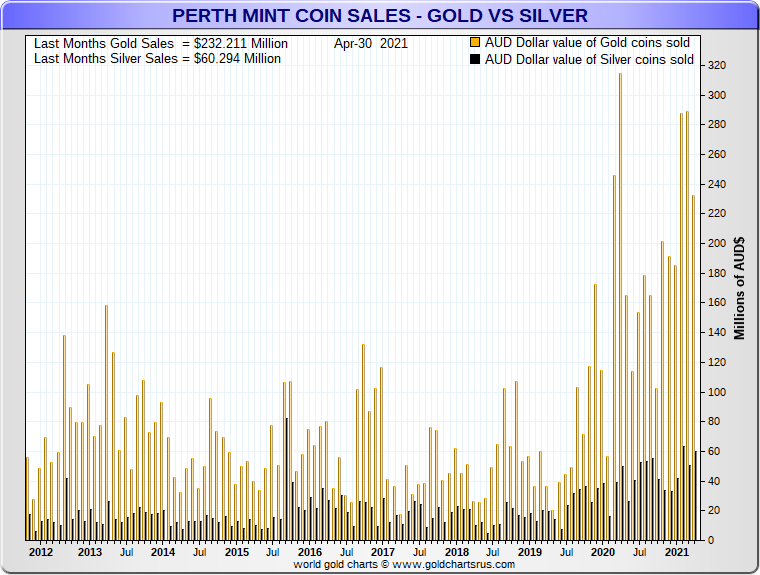Click legend text 'AUD Dollar value of Silver coins sold'
The image size is (760, 575).
(x=589, y=60)
